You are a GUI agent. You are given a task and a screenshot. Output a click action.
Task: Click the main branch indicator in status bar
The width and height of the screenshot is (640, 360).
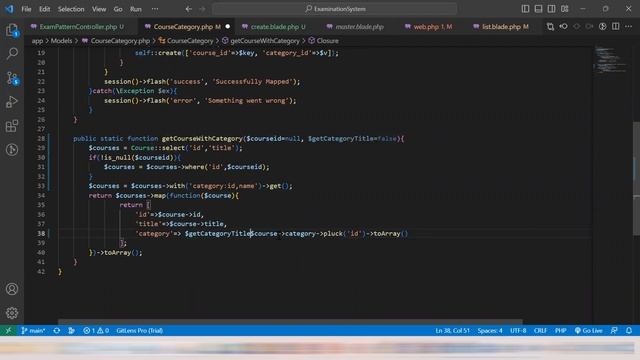point(33,331)
